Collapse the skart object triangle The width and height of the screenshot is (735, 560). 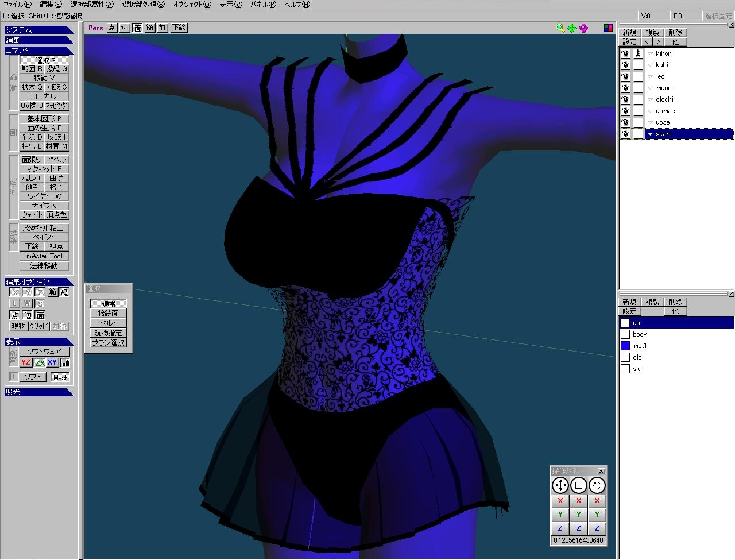[650, 134]
